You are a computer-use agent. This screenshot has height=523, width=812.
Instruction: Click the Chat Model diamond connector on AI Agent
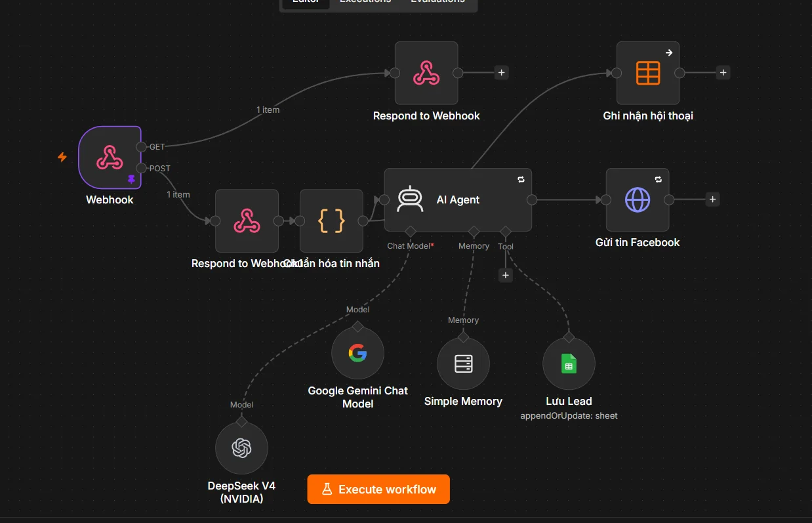coord(411,231)
